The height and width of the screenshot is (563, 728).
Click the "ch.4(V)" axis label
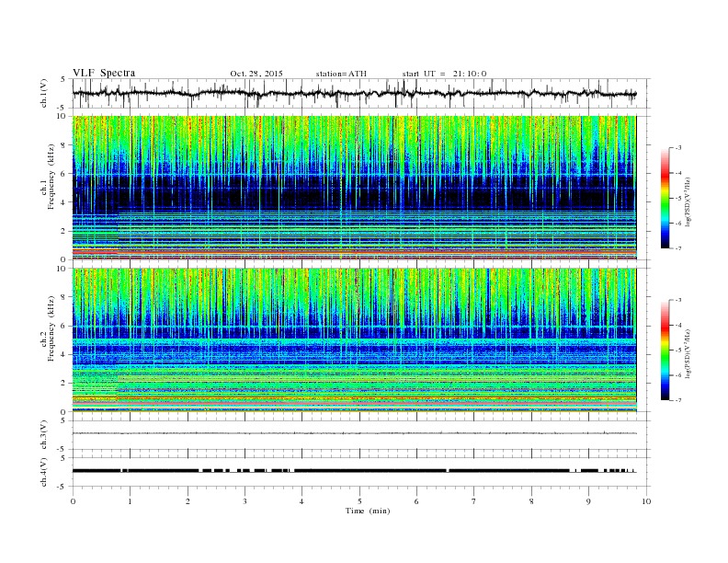[43, 472]
